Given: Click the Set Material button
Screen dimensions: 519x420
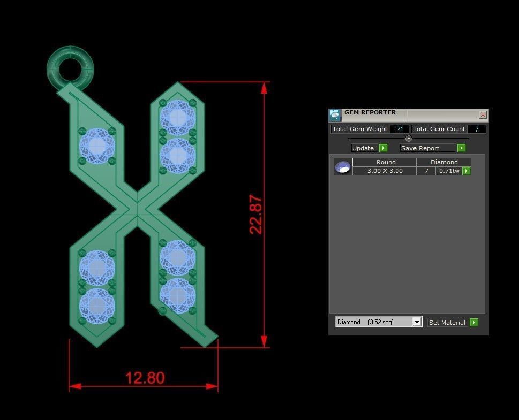Looking at the screenshot, I should point(448,323).
